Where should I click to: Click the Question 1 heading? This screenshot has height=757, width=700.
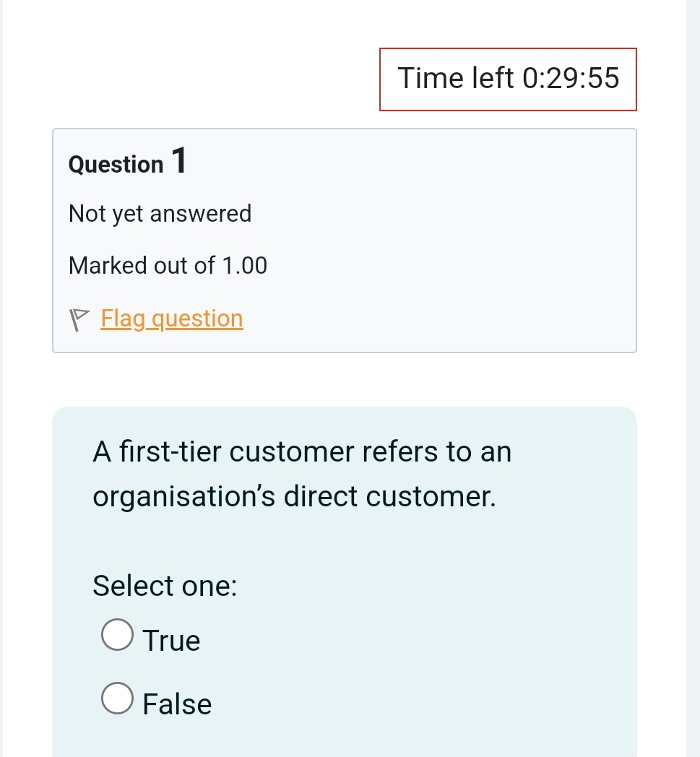point(126,163)
